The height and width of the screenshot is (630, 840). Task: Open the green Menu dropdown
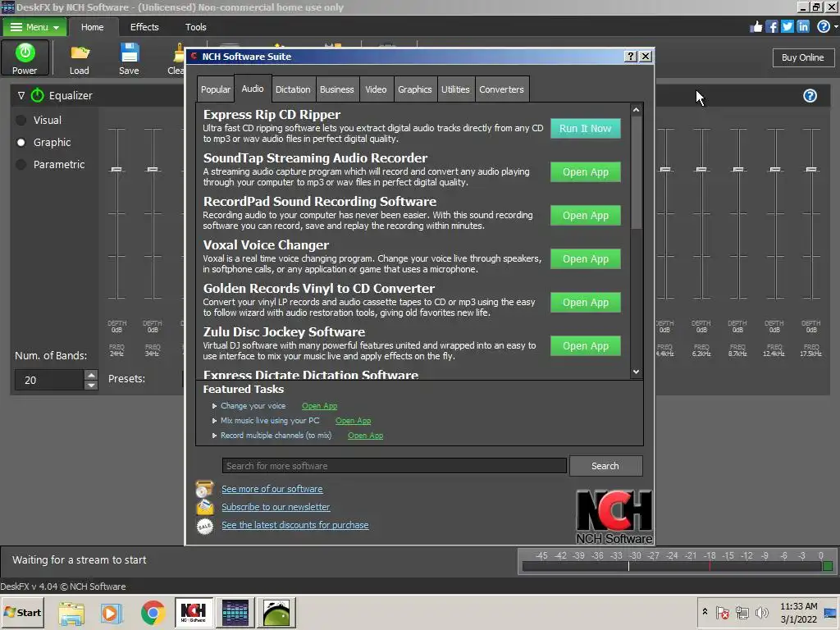(34, 27)
